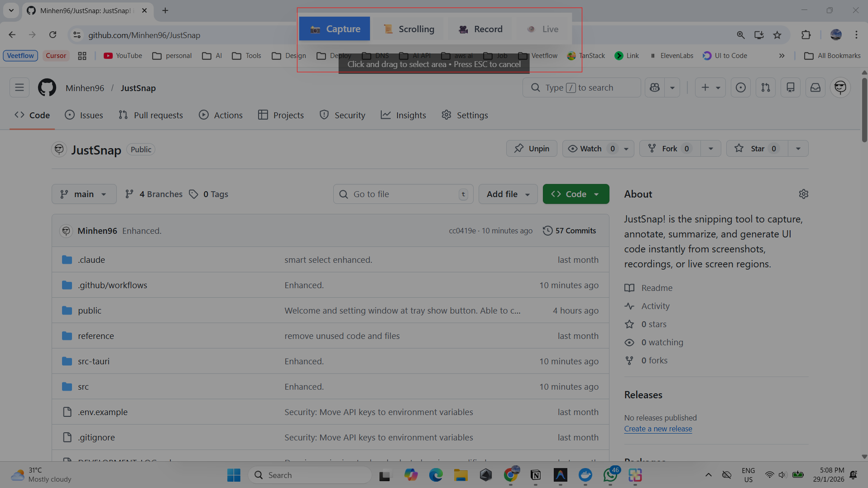Open issues icon in header
868x488 pixels.
point(740,87)
